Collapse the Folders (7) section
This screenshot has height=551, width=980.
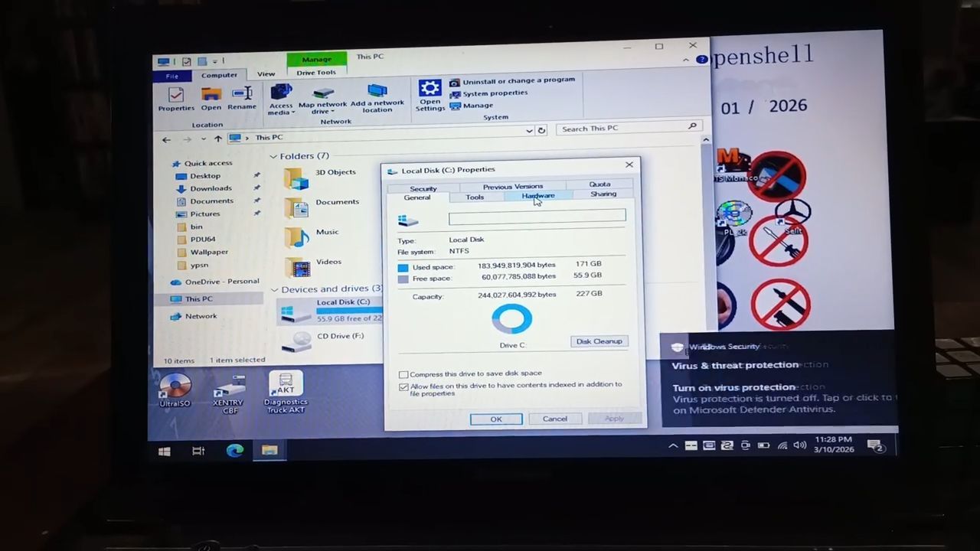pos(273,156)
